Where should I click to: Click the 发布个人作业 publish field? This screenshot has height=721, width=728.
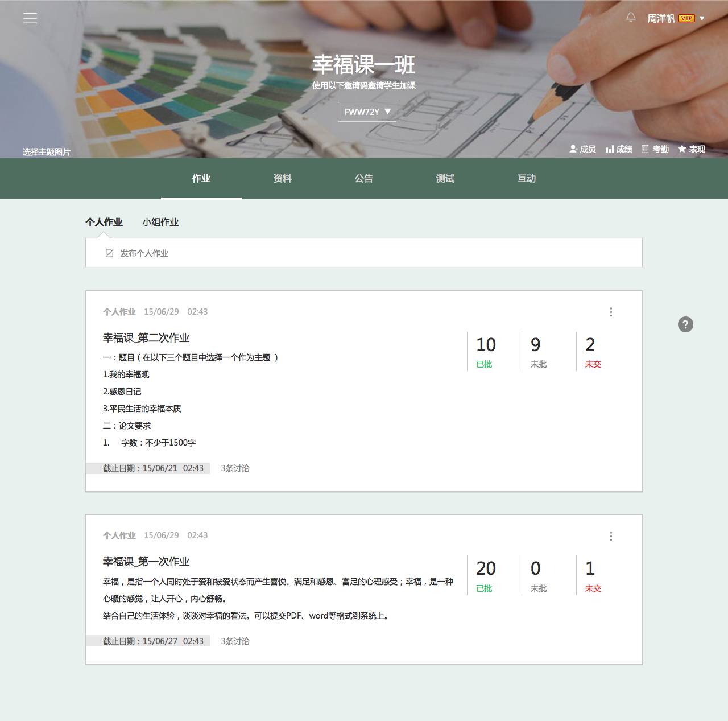[364, 253]
